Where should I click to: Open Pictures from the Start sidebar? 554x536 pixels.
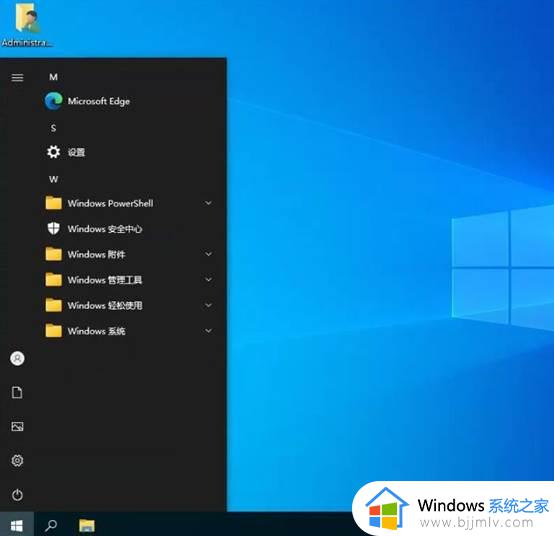tap(17, 426)
